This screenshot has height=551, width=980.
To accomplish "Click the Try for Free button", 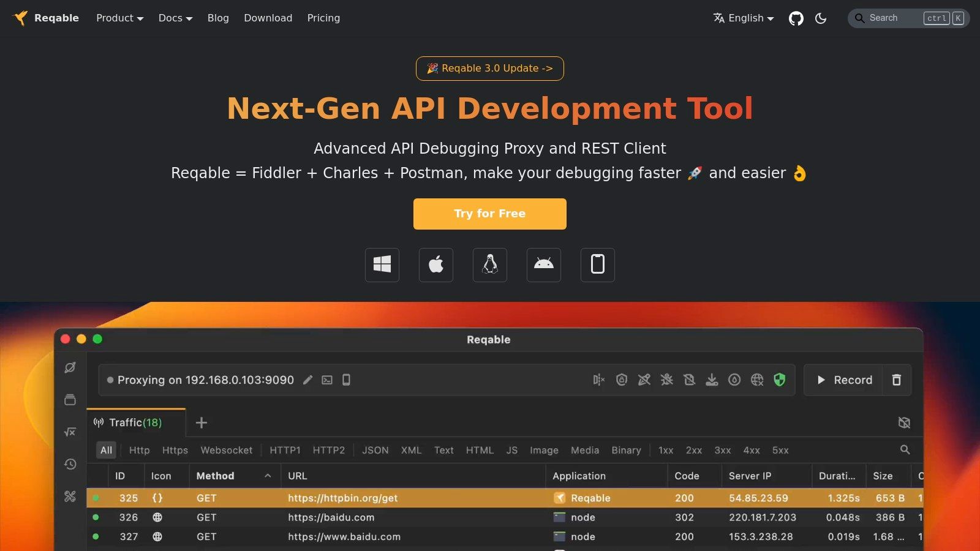I will 490,214.
